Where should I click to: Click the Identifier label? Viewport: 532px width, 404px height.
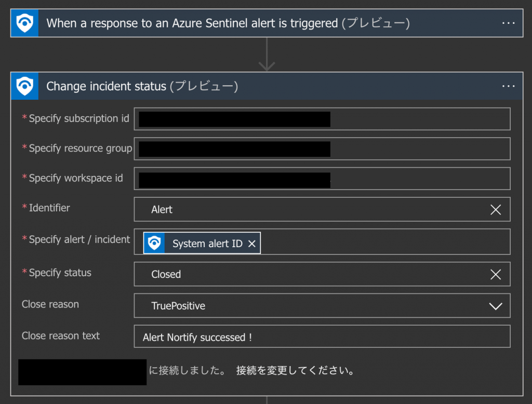pyautogui.click(x=49, y=208)
